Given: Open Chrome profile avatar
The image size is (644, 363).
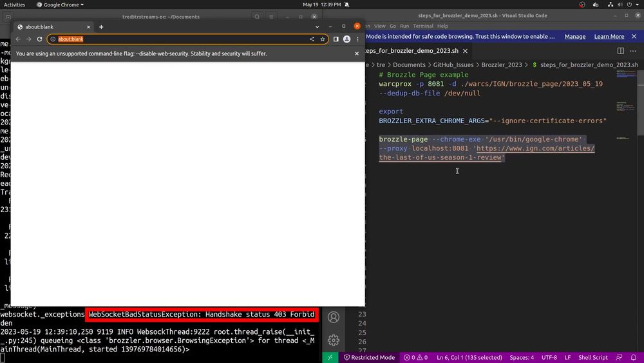Looking at the screenshot, I should [x=346, y=39].
